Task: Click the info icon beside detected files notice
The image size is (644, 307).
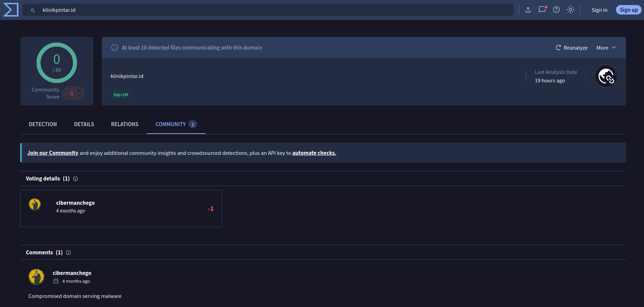Action: 115,48
